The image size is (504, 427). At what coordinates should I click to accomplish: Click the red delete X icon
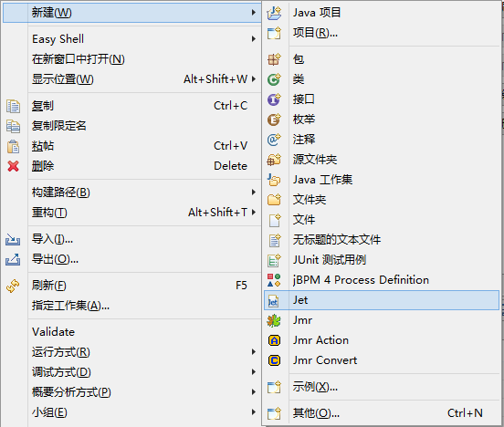(13, 166)
